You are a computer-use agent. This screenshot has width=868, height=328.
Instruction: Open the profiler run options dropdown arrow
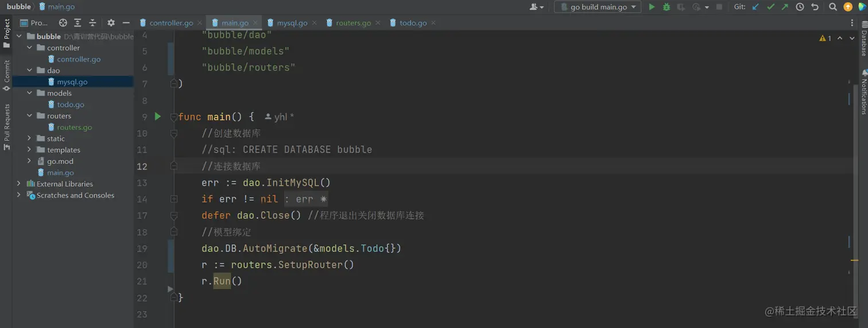(707, 7)
